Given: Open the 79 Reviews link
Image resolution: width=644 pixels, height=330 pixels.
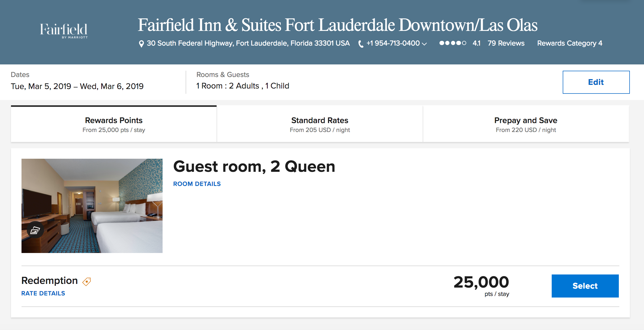Looking at the screenshot, I should click(x=506, y=43).
